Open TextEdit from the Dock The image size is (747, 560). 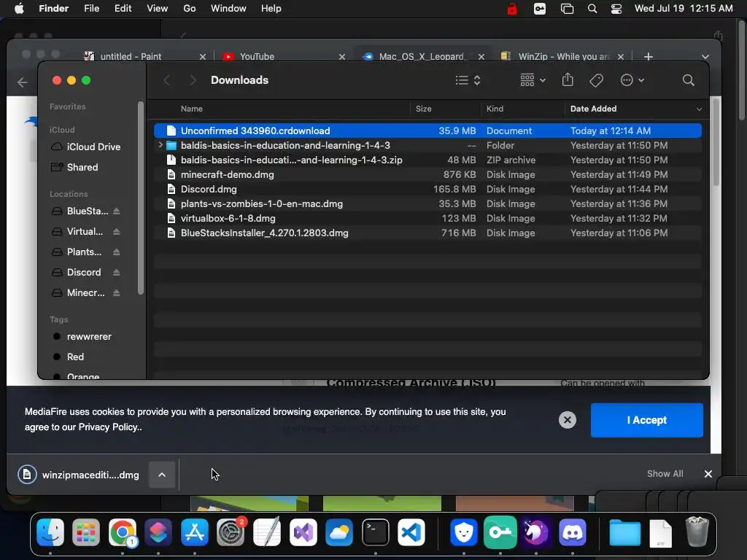coord(267,532)
